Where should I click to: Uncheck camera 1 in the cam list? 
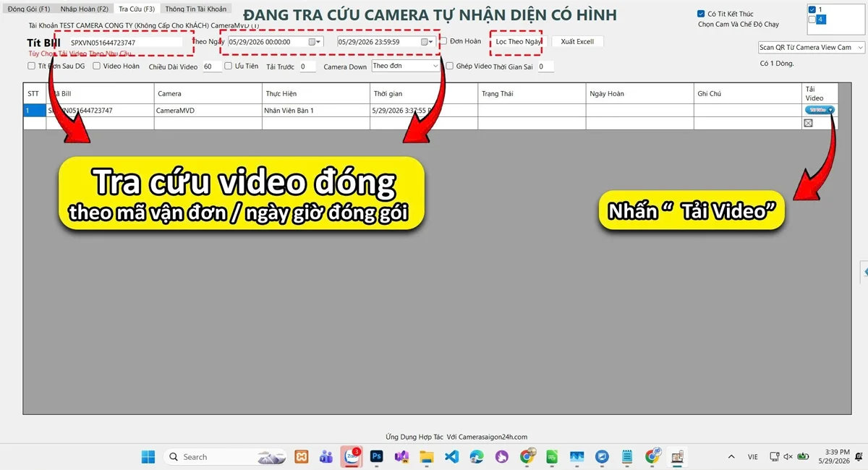click(812, 9)
